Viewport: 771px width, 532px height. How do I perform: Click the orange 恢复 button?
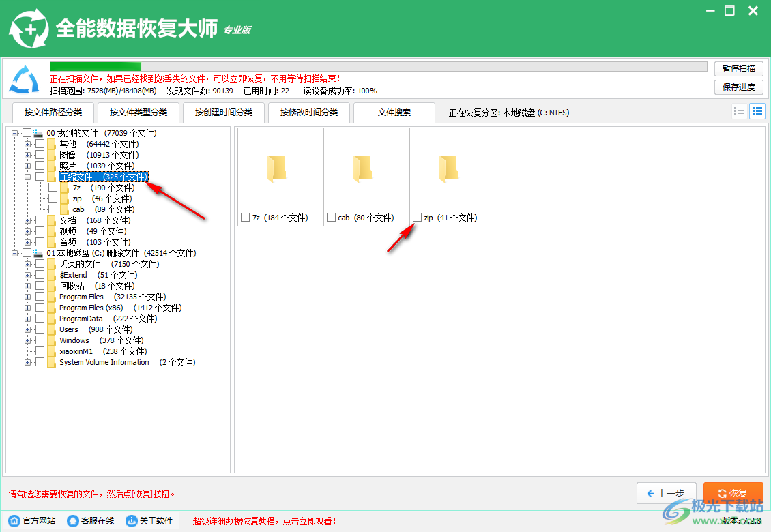733,493
